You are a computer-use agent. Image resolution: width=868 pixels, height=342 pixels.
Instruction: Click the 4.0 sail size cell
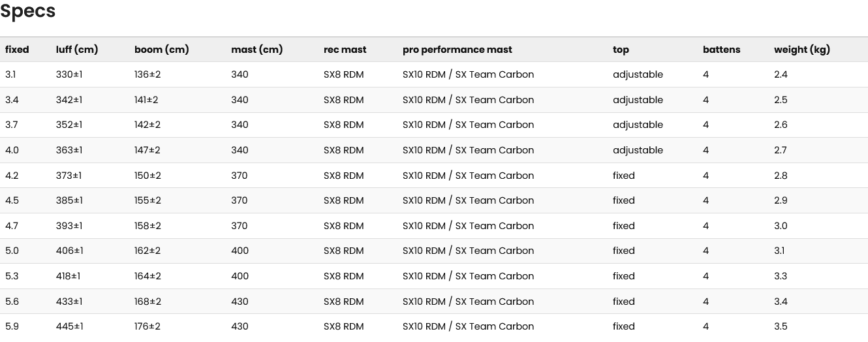pyautogui.click(x=12, y=150)
